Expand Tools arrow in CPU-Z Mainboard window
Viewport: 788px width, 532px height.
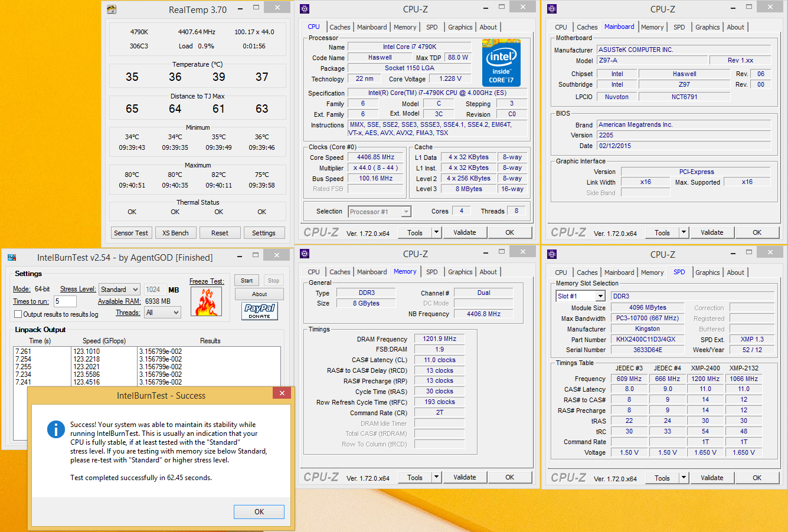pyautogui.click(x=684, y=232)
